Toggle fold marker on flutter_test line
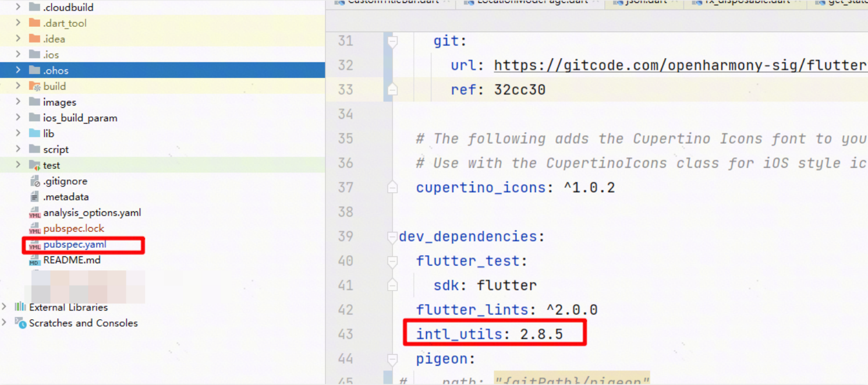868x385 pixels. (x=392, y=262)
